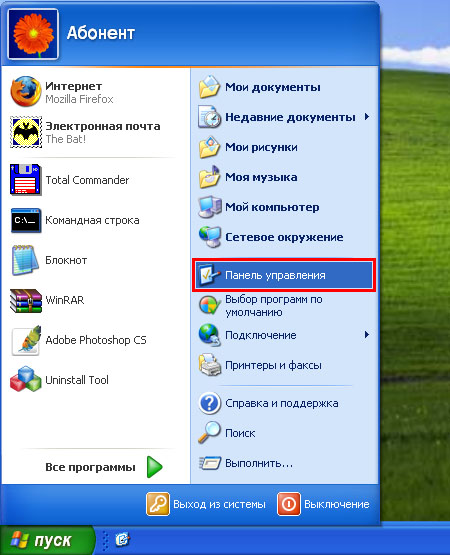450x555 pixels.
Task: Expand Все программы green arrow
Action: pyautogui.click(x=154, y=467)
